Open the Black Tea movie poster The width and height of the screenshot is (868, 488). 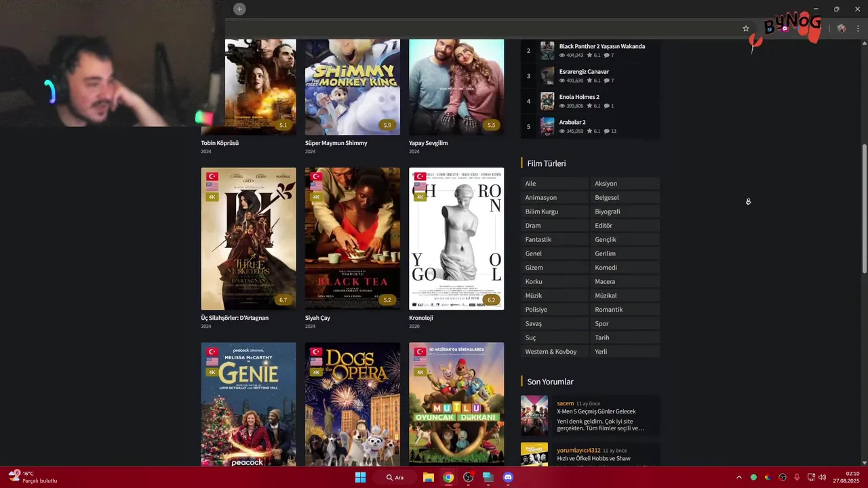pos(352,239)
